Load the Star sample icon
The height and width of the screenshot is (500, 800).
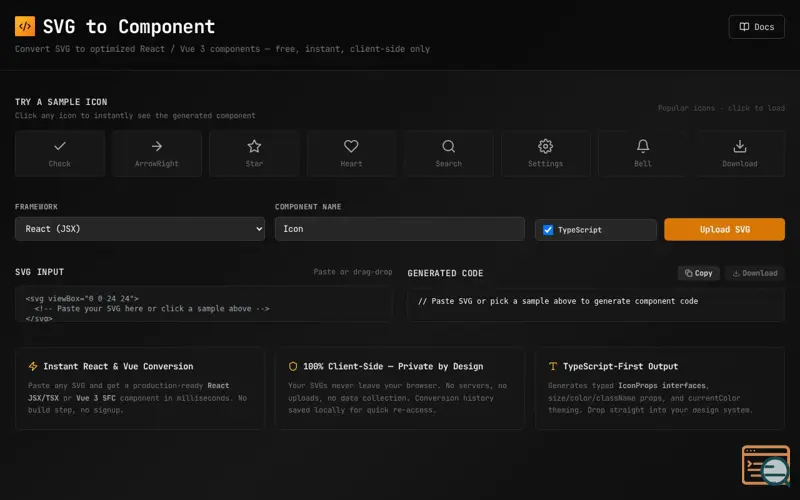[x=254, y=154]
